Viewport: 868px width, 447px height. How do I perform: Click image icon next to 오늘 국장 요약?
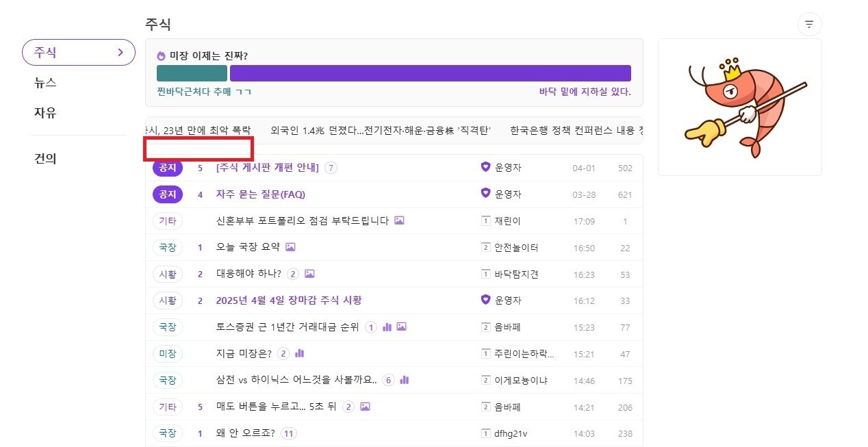pos(290,247)
